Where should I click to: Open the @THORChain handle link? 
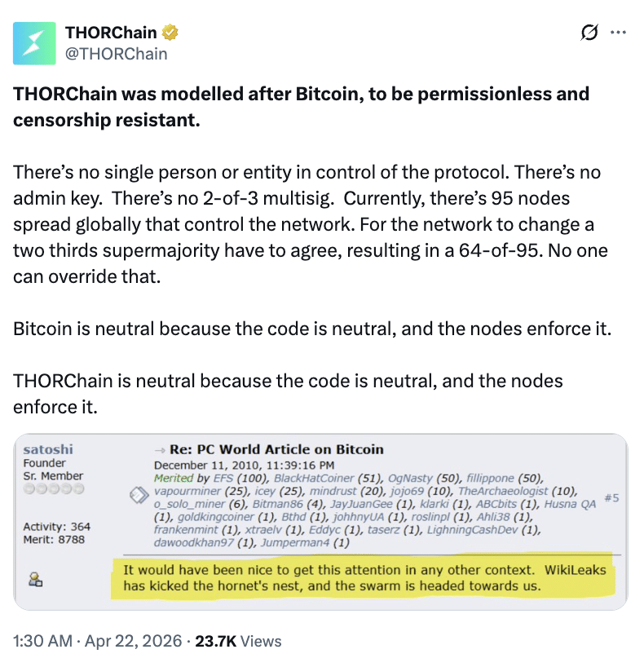coord(116,54)
